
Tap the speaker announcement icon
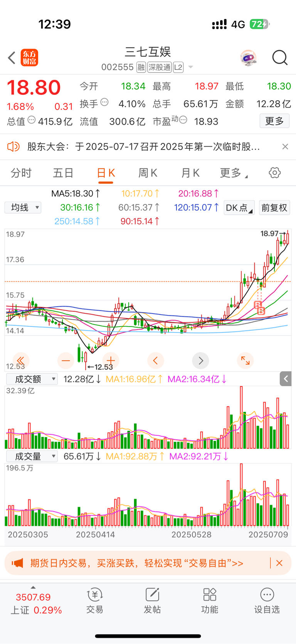[13, 147]
